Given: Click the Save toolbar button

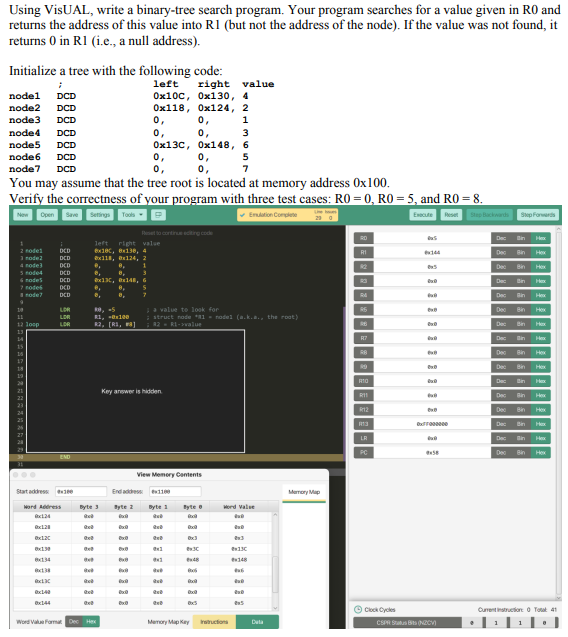Looking at the screenshot, I should (72, 215).
